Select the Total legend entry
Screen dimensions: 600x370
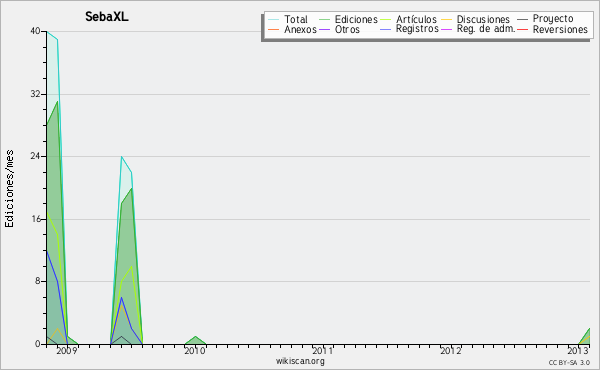coord(288,19)
